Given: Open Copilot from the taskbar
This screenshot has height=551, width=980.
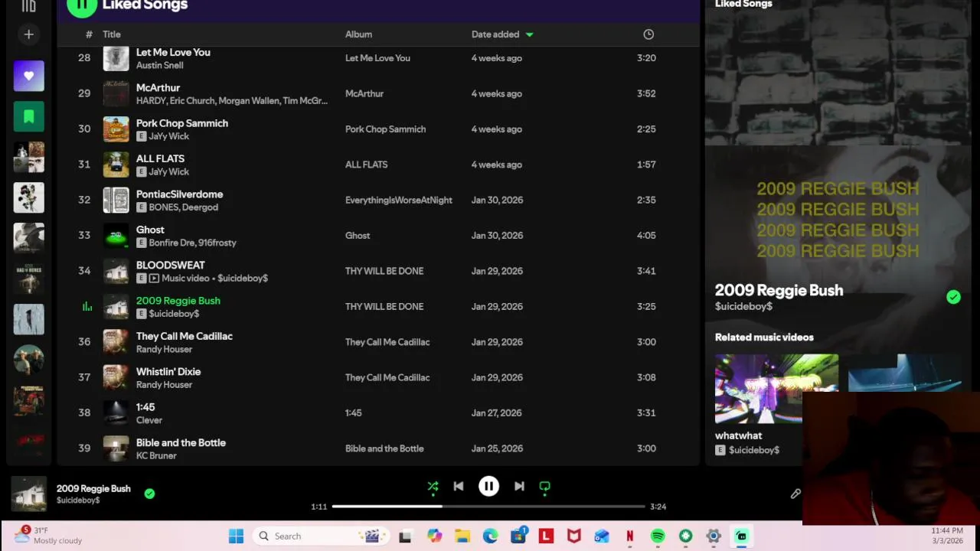Looking at the screenshot, I should pos(435,536).
